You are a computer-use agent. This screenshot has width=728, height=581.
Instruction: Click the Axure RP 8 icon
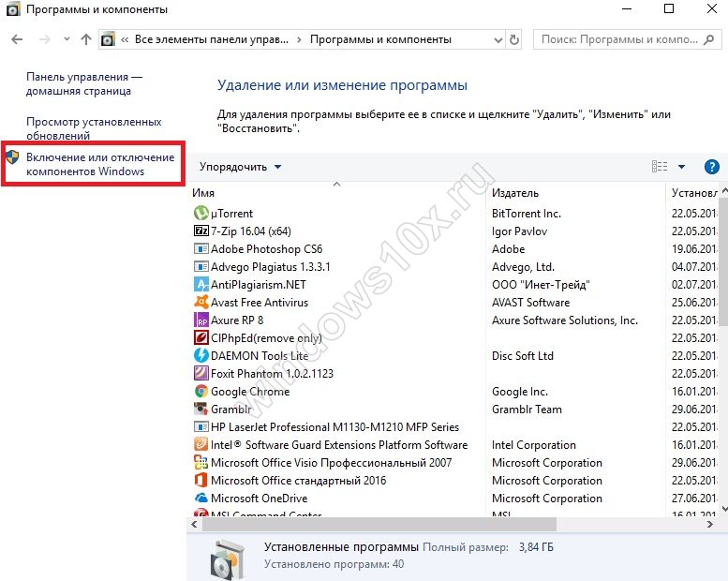[201, 320]
